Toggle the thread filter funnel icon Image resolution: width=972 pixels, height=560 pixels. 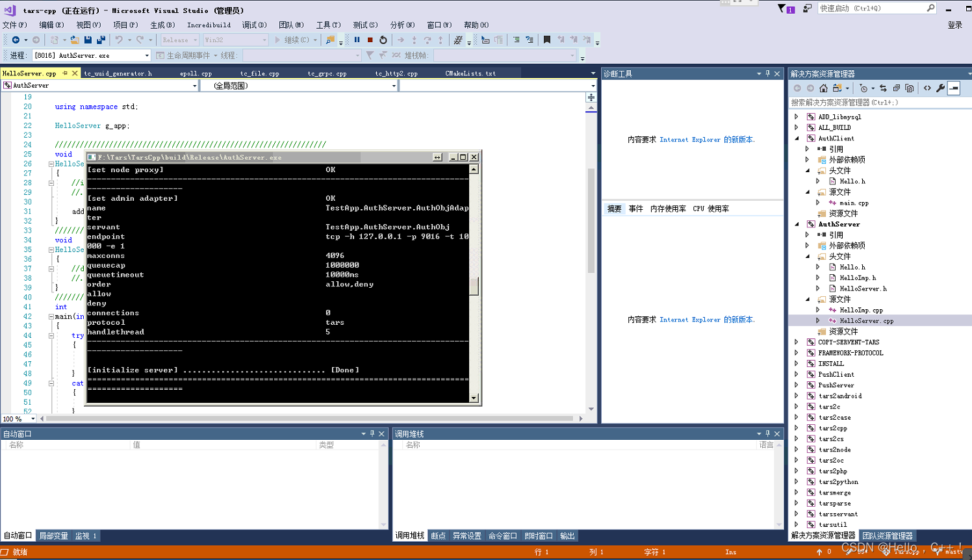pyautogui.click(x=370, y=55)
